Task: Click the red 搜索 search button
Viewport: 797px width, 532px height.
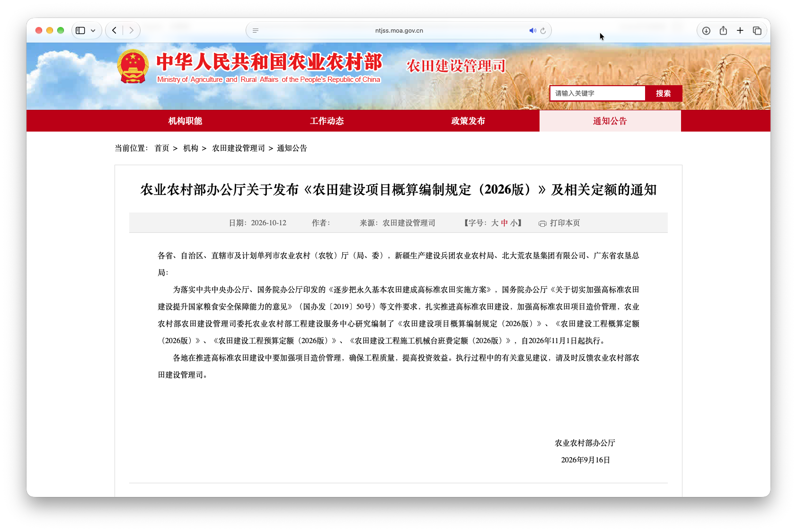Action: 663,93
